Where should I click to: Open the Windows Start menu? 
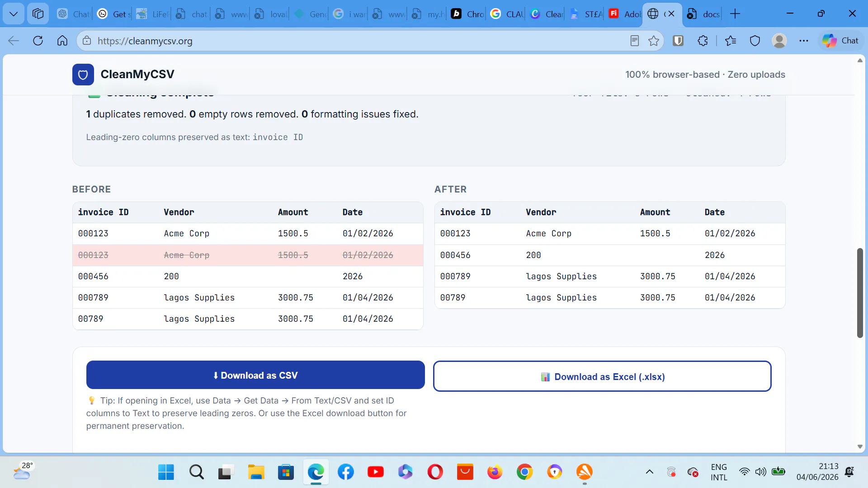pos(166,472)
